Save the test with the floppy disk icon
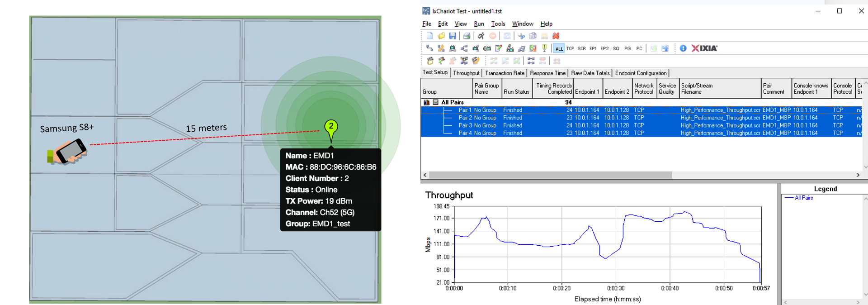868x305 pixels. point(453,36)
